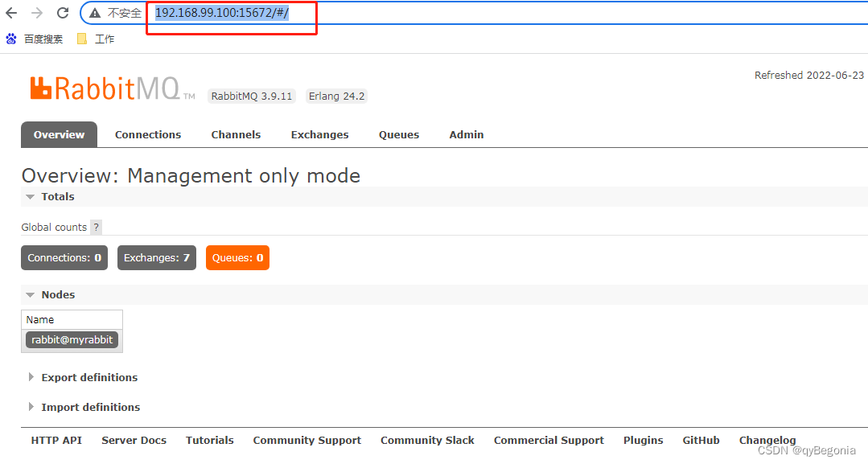The width and height of the screenshot is (868, 464).
Task: Click the orange Queues: 0 button
Action: [x=237, y=257]
